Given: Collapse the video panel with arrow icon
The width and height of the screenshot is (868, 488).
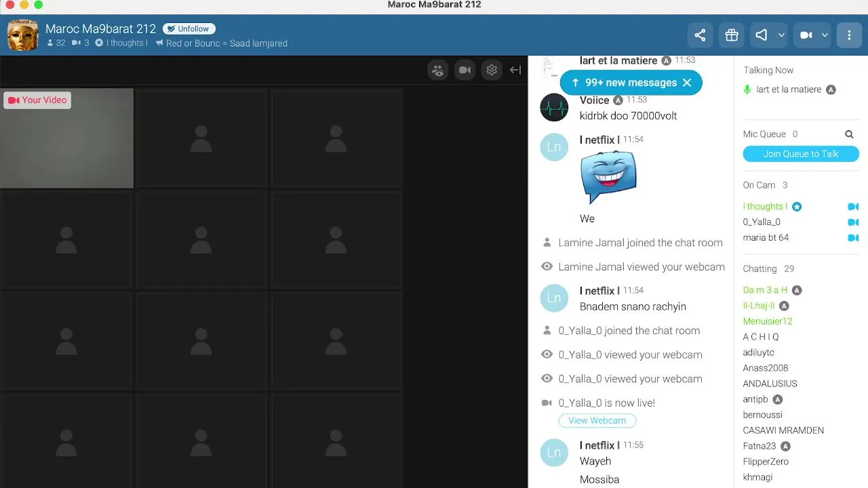Looking at the screenshot, I should [515, 70].
